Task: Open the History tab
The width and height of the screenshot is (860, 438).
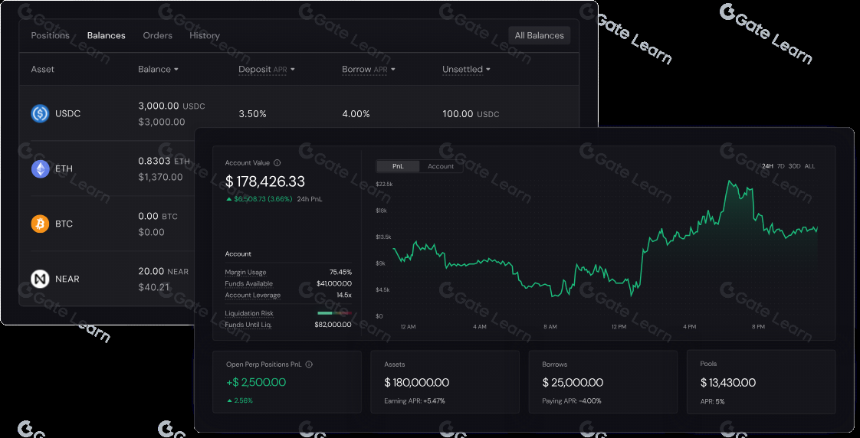Action: click(x=205, y=36)
